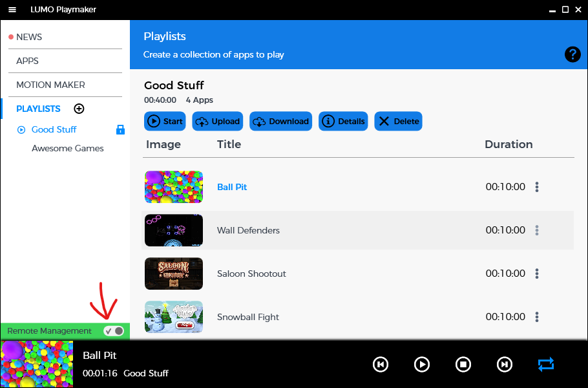Click Saloon Shootout duration value
This screenshot has width=588, height=388.
tap(505, 274)
